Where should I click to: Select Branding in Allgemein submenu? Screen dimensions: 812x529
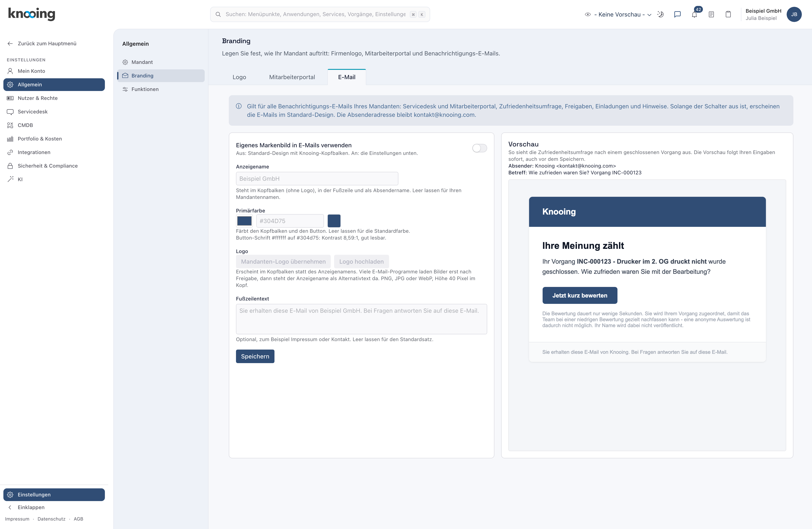(161, 76)
